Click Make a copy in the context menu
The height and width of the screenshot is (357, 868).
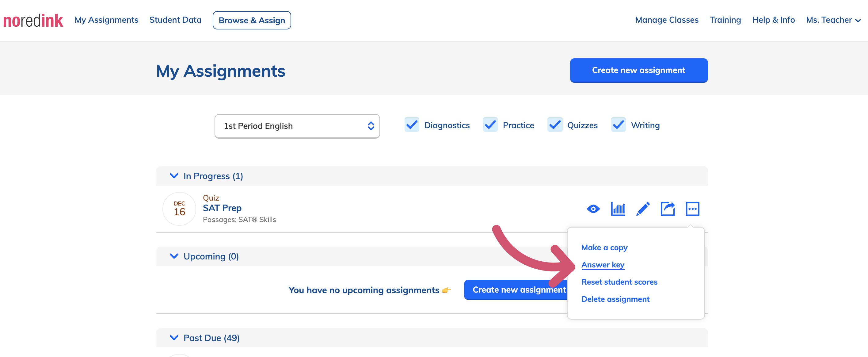pos(604,248)
